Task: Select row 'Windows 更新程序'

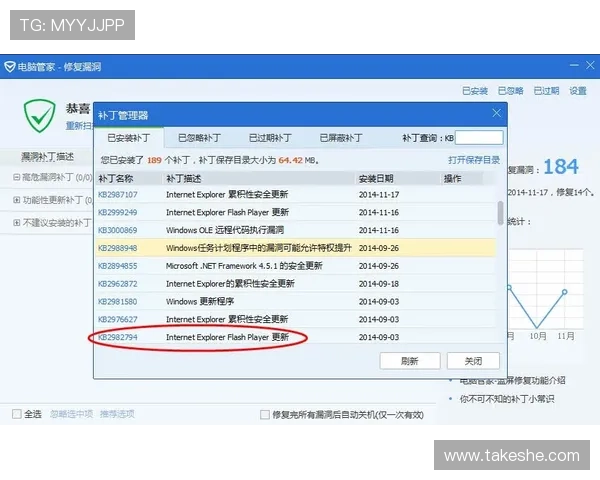Action: (296, 302)
